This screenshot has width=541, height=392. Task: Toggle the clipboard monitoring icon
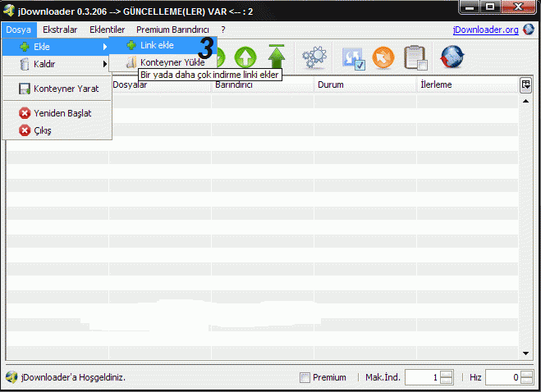coord(416,57)
